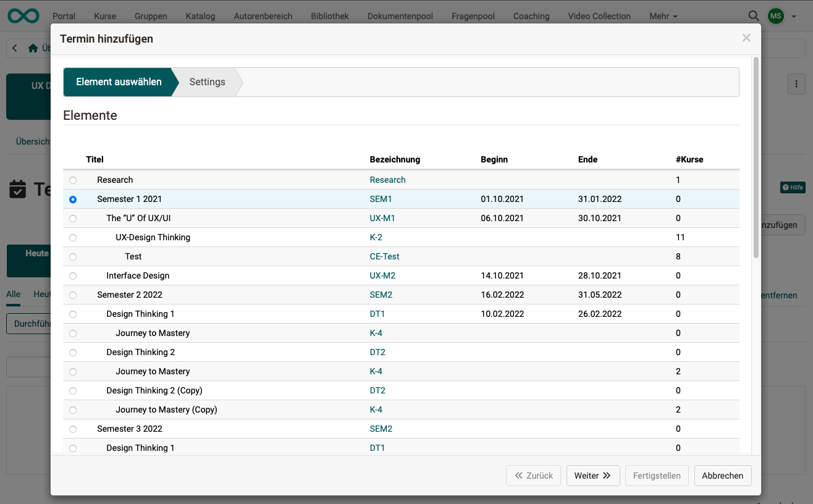Open the Fragenpool menu item
This screenshot has width=813, height=504.
[473, 16]
